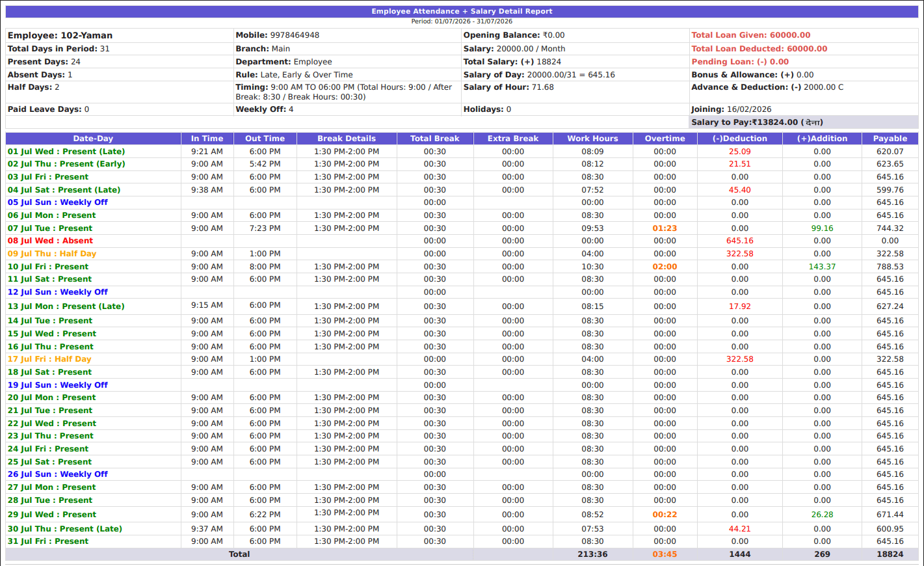Click 'Advance & Deduction: (-) 2000.00 C'

tap(767, 87)
